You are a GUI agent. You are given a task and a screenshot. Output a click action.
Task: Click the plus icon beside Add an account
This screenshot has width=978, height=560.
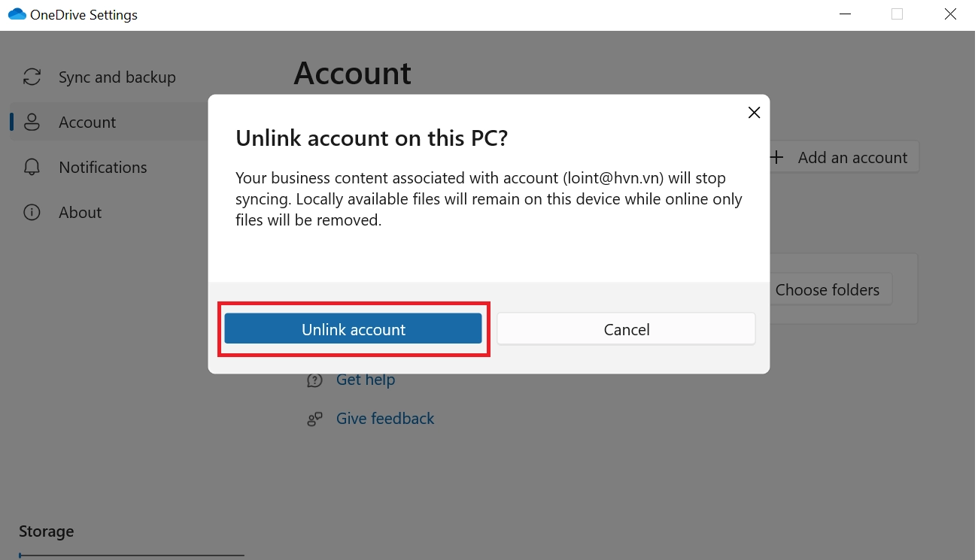777,158
